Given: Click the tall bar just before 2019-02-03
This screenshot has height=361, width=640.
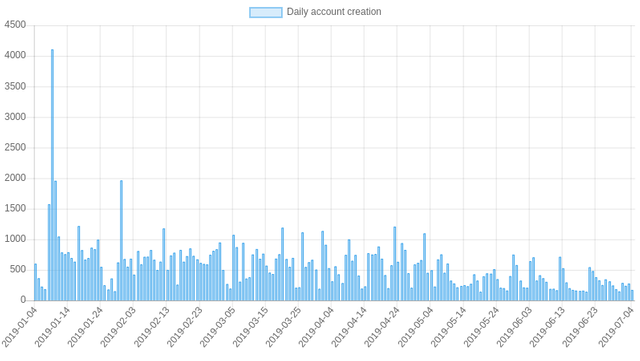Looking at the screenshot, I should point(121,240).
